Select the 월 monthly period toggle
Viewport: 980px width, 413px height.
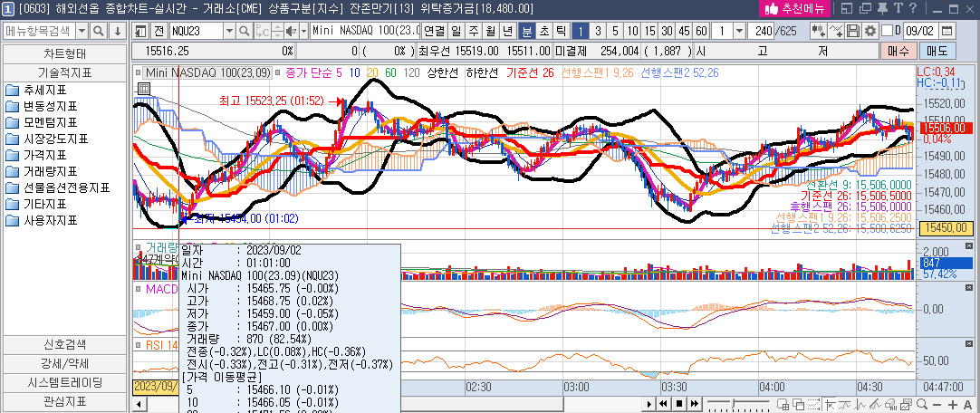(x=490, y=31)
